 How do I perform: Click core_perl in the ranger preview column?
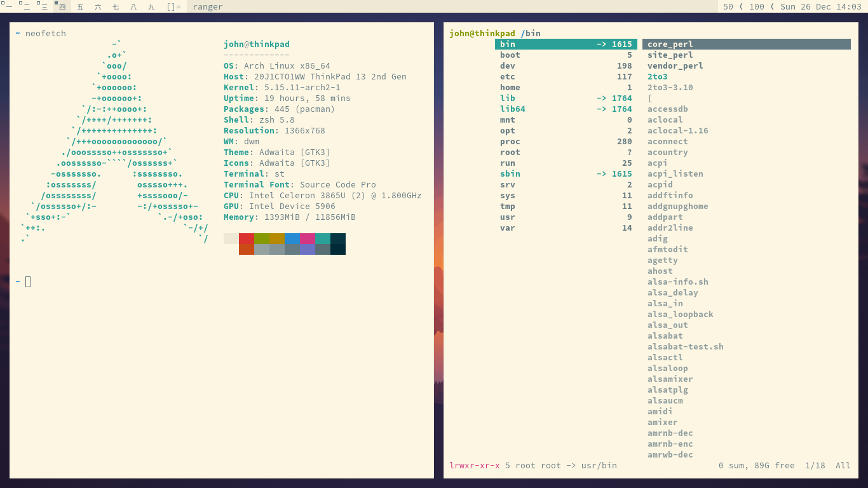pos(747,44)
